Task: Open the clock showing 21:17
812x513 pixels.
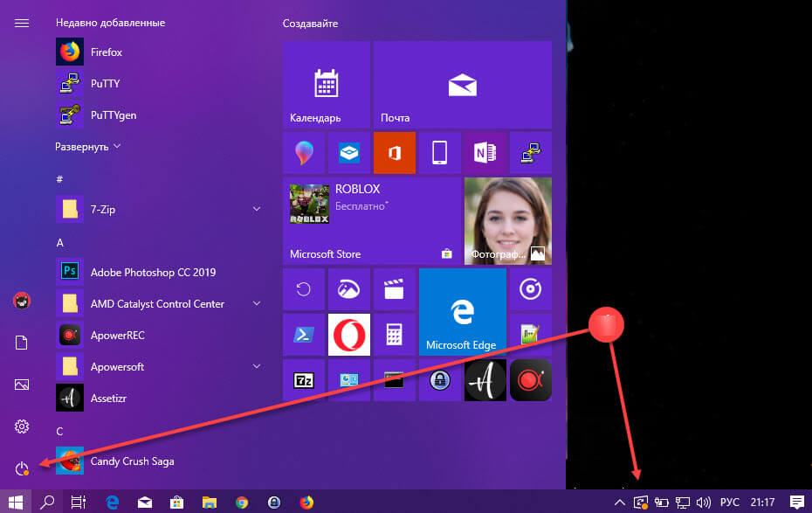Action: (x=763, y=502)
